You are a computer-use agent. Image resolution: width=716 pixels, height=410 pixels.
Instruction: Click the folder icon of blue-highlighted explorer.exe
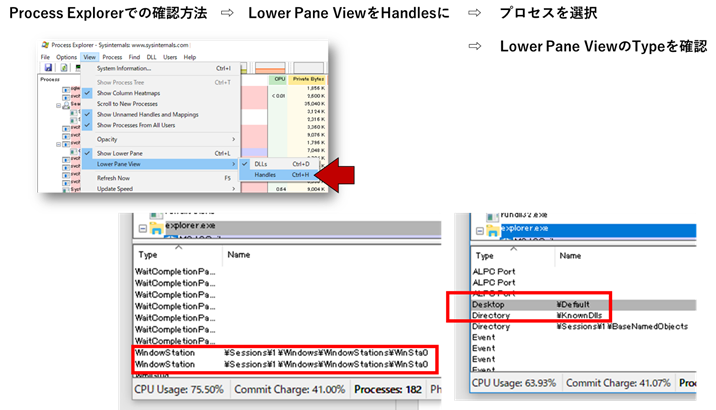493,231
